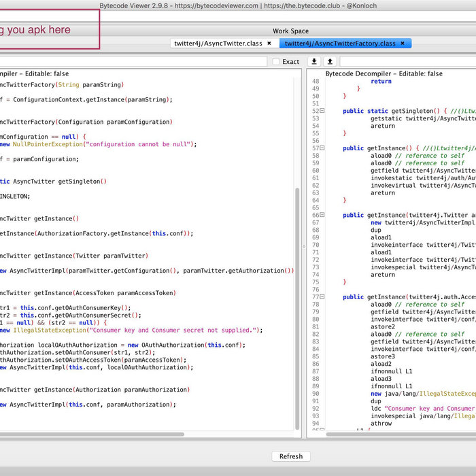This screenshot has height=476, width=476.
Task: Close the twitter4j/AsyncTwitter.class tab
Action: pos(269,44)
